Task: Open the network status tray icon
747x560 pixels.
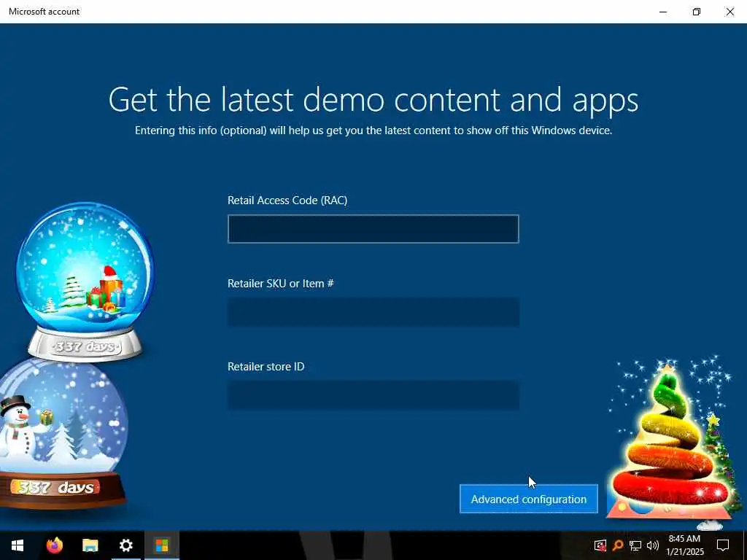Action: coord(635,545)
